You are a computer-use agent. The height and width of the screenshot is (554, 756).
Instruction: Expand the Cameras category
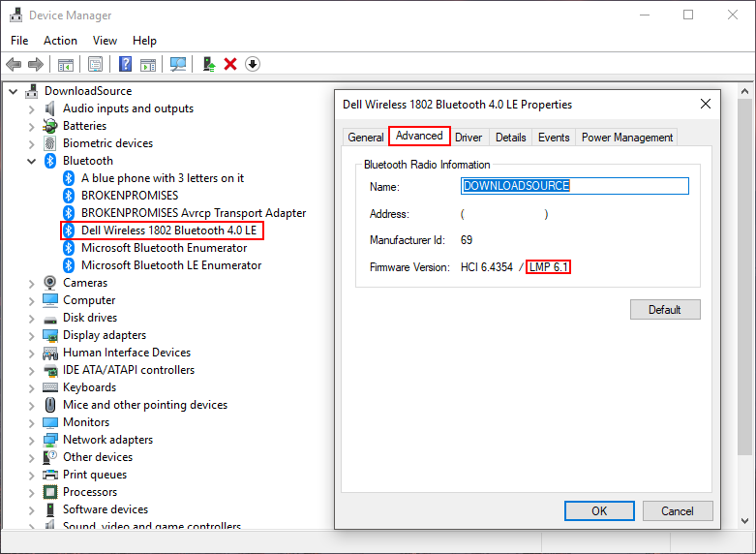[x=31, y=284]
